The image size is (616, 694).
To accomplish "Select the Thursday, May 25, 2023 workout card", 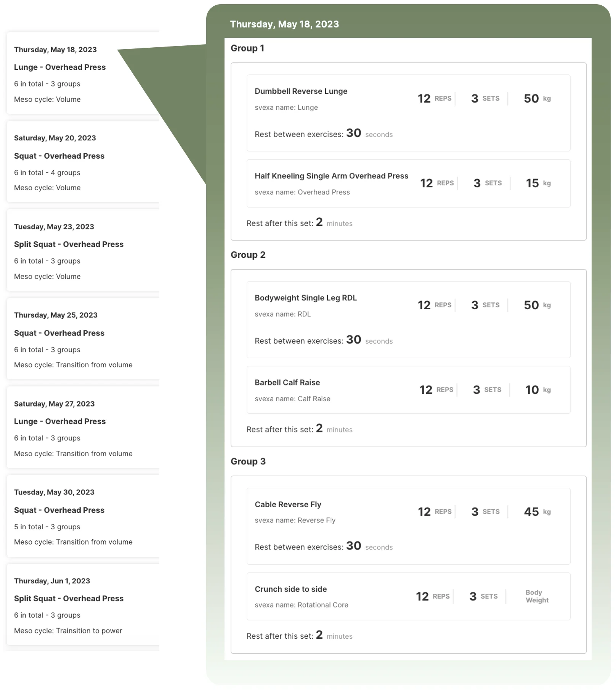I will [x=76, y=339].
